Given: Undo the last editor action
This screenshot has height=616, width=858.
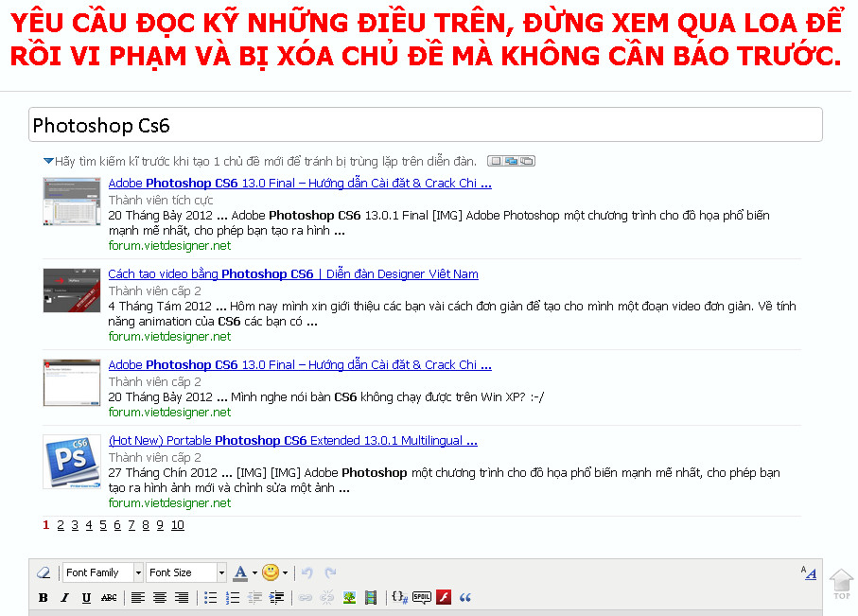Looking at the screenshot, I should [x=307, y=572].
